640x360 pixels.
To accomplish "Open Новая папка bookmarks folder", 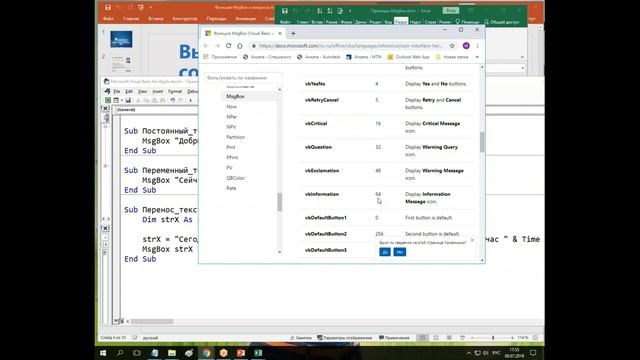I will tap(452, 57).
